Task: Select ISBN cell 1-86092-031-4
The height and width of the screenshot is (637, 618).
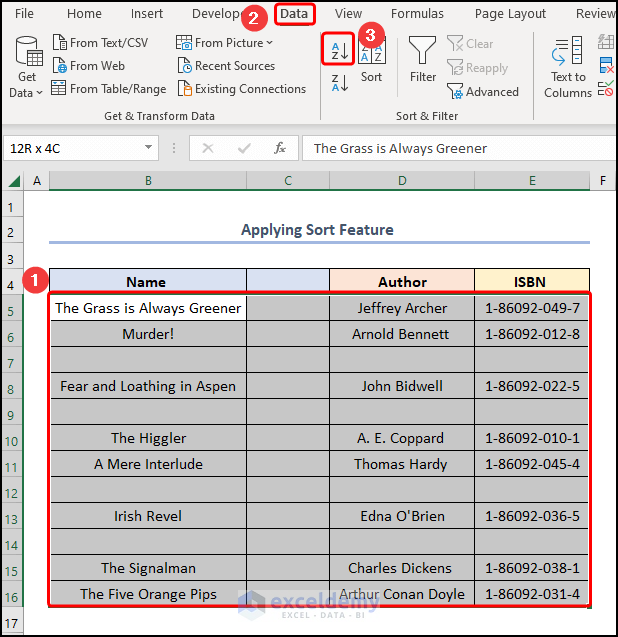Action: pyautogui.click(x=532, y=594)
